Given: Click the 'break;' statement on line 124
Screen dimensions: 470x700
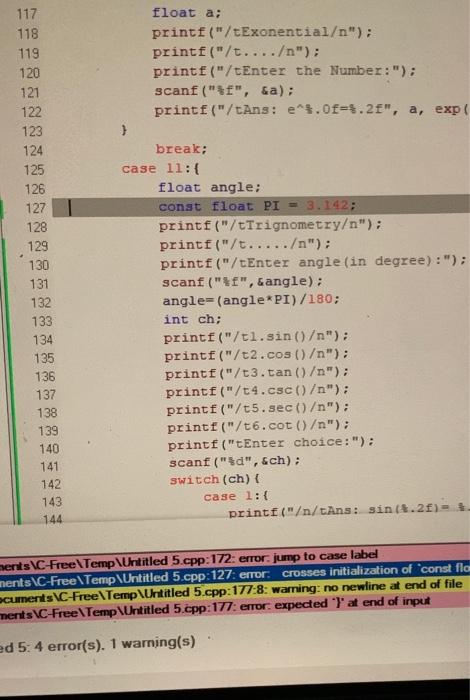Looking at the screenshot, I should [x=181, y=149].
